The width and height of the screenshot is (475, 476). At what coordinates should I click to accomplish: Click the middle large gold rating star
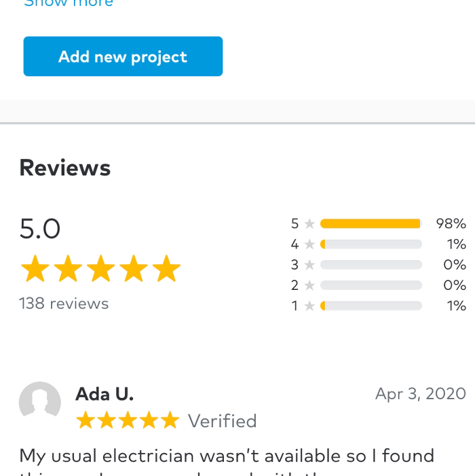pyautogui.click(x=100, y=270)
